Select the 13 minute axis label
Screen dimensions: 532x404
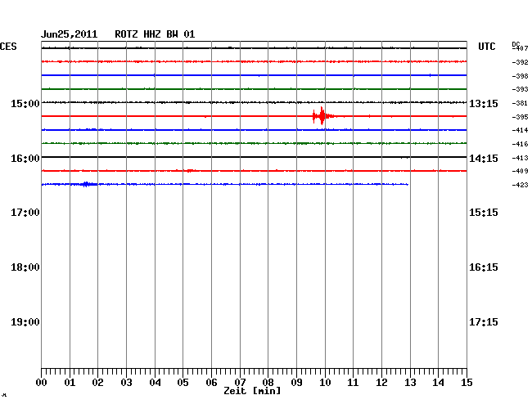pyautogui.click(x=410, y=383)
